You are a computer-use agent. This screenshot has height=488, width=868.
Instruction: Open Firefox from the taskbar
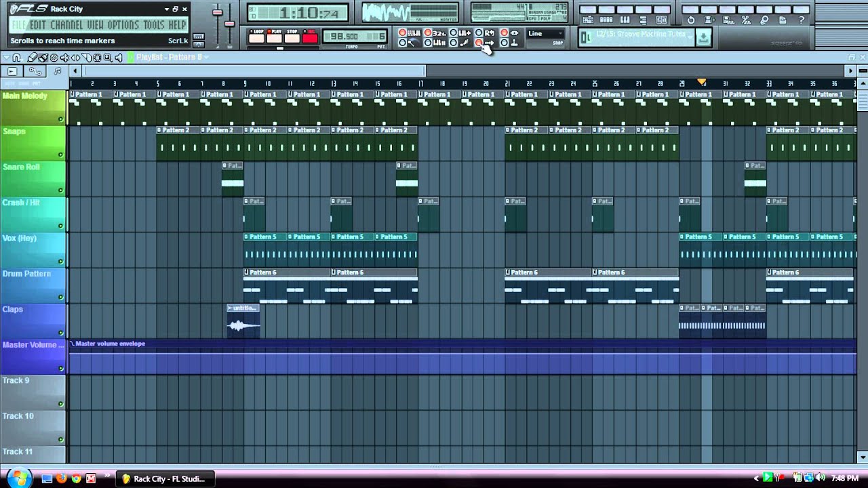pos(62,479)
